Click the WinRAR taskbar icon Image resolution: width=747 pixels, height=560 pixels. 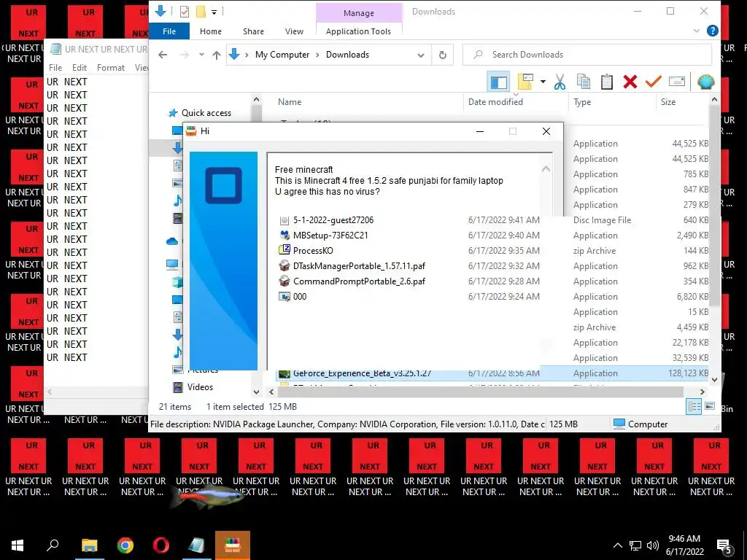coord(233,545)
